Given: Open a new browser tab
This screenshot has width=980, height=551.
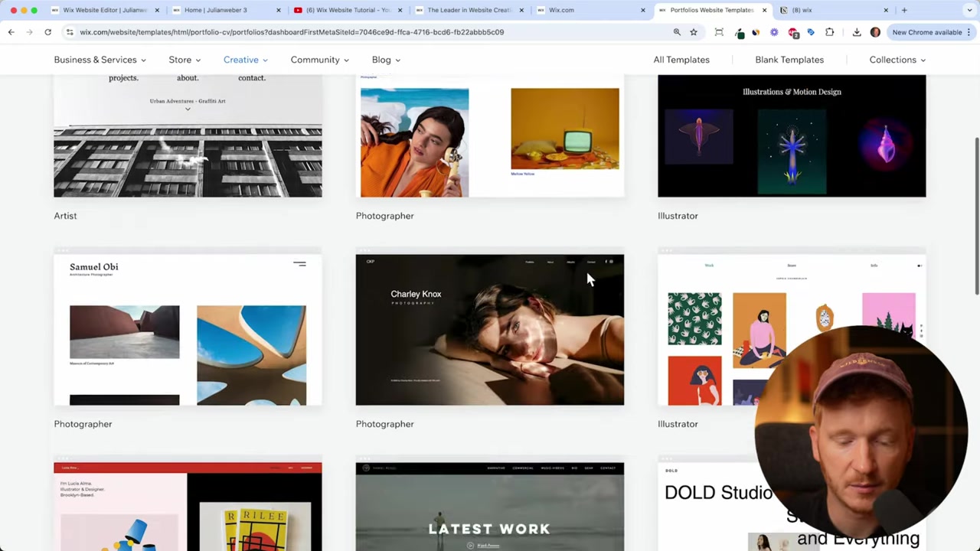Looking at the screenshot, I should pos(904,10).
